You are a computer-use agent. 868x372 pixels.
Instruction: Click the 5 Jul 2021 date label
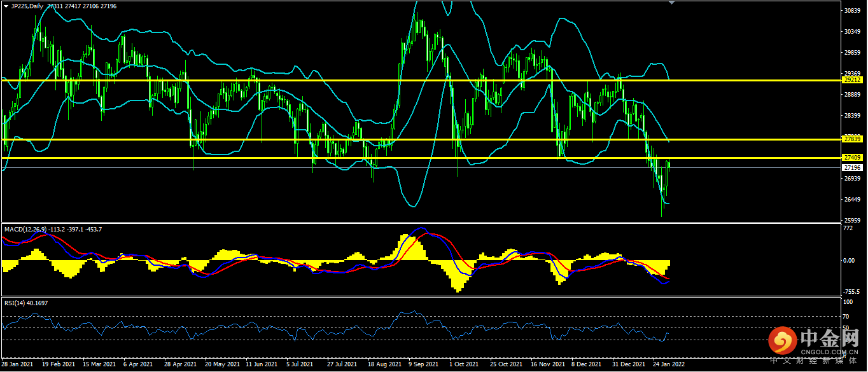click(300, 364)
